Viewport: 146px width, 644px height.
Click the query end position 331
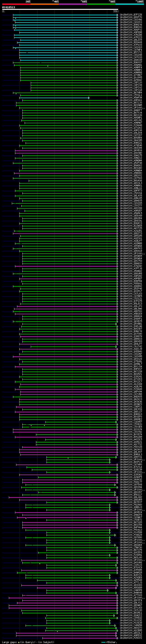tap(115, 11)
